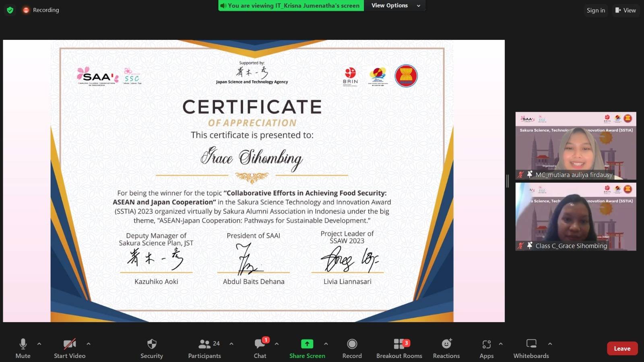Click the Sign in button
Screen dimensions: 644x362
pos(596,10)
